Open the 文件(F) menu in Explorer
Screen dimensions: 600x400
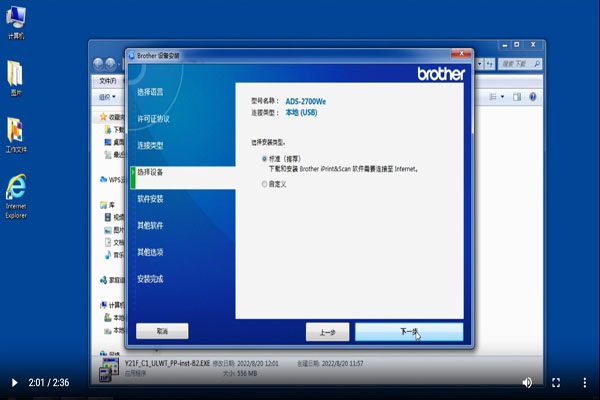pyautogui.click(x=108, y=81)
